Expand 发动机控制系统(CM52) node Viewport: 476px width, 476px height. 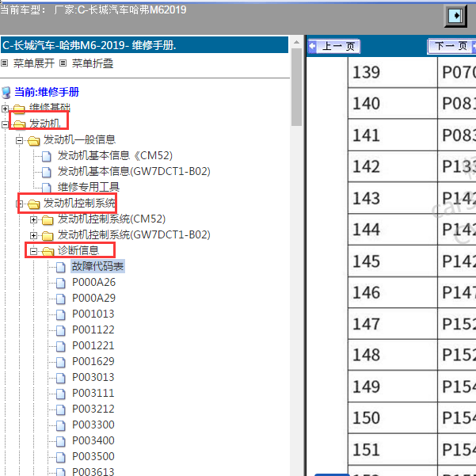coord(34,219)
